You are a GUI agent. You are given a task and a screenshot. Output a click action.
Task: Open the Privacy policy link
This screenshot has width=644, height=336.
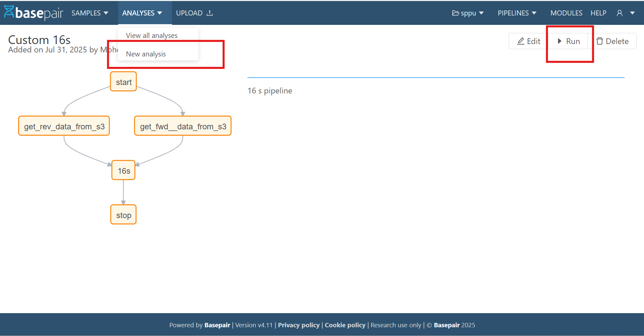point(298,325)
